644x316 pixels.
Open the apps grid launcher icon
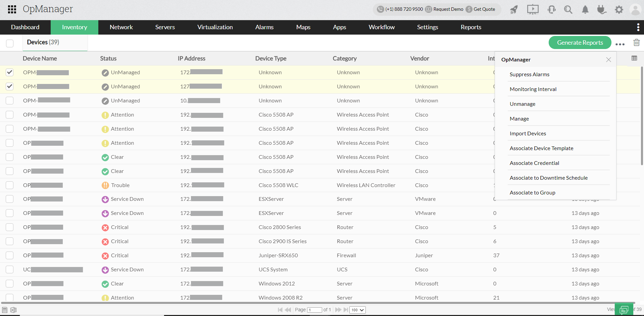(x=12, y=9)
